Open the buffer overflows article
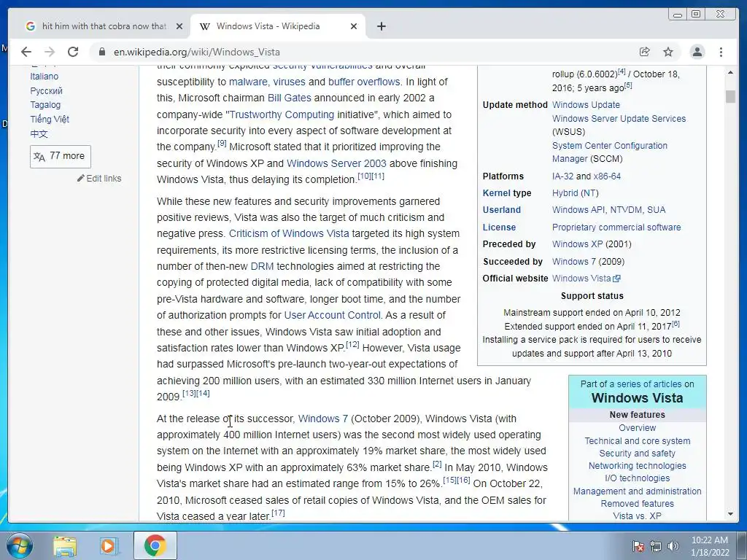 pyautogui.click(x=364, y=82)
